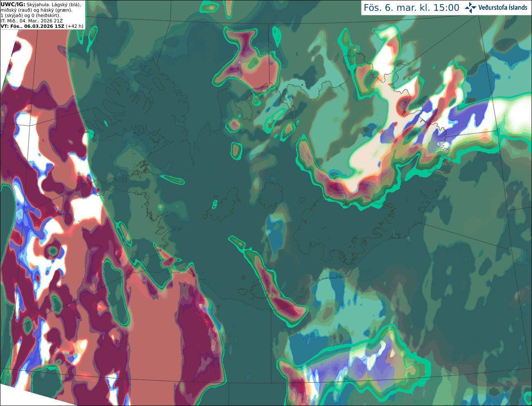Image resolution: width=532 pixels, height=406 pixels.
Task: Click the 'UWC/IG:' bold label
Action: click(13, 5)
